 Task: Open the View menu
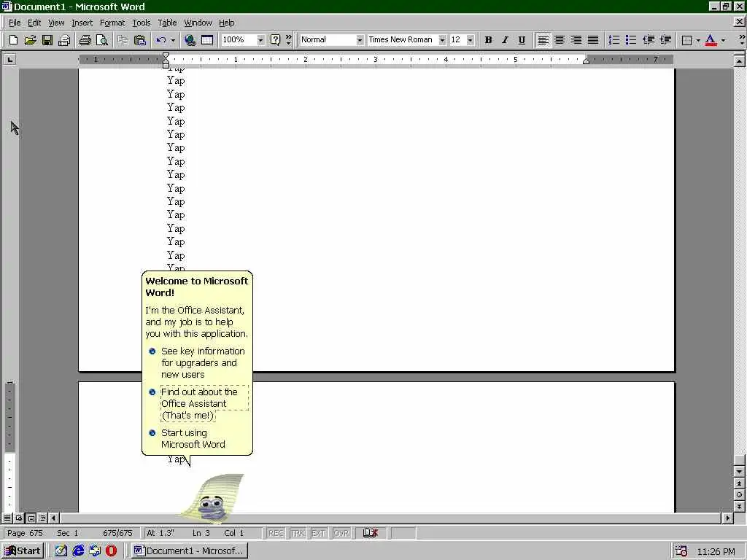coord(56,23)
